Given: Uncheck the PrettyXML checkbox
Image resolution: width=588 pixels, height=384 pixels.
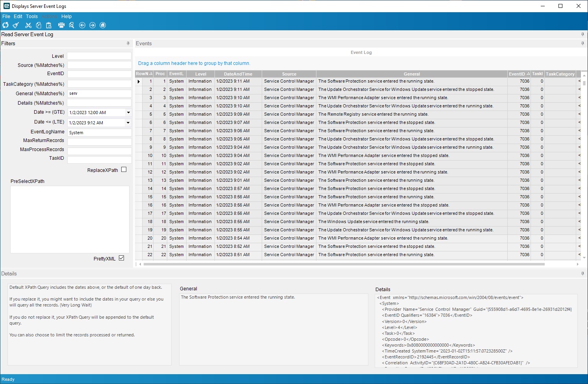Looking at the screenshot, I should 122,258.
